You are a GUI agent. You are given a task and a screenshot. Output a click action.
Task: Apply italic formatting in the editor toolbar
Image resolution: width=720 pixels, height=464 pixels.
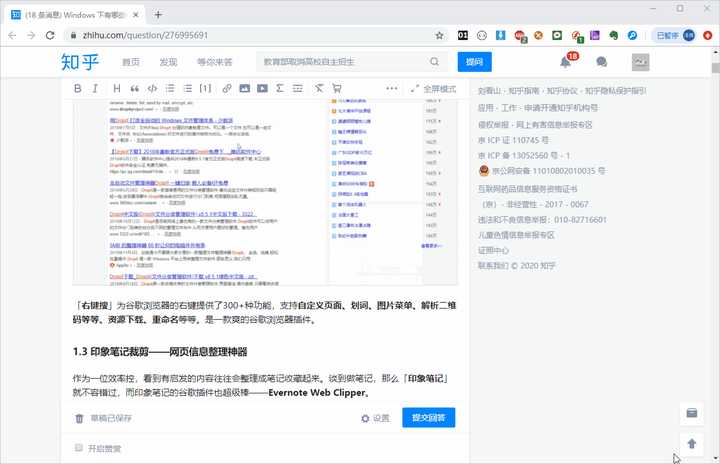pos(95,89)
